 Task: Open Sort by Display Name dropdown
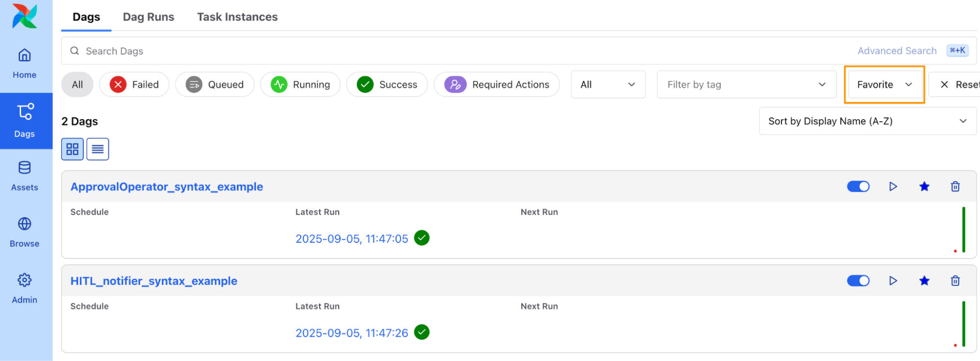click(x=867, y=121)
